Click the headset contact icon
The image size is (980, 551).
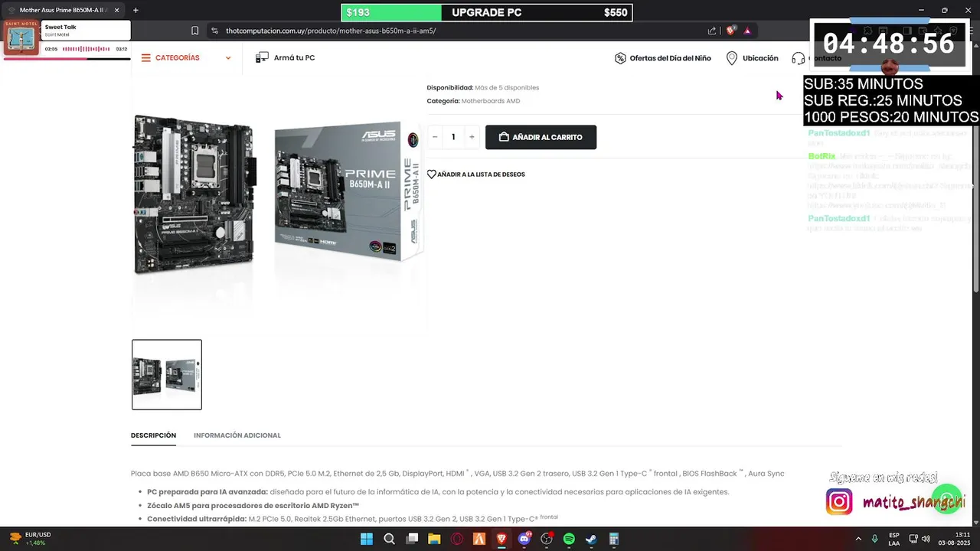tap(799, 58)
